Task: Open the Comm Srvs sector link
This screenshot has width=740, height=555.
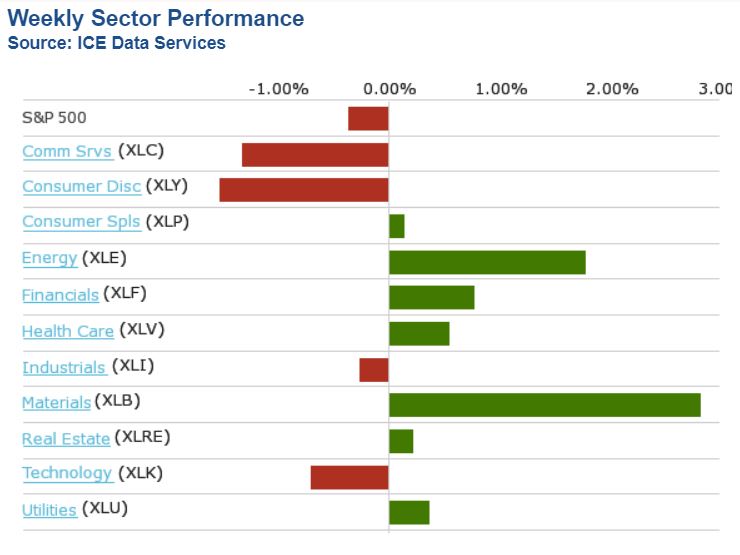Action: tap(67, 152)
